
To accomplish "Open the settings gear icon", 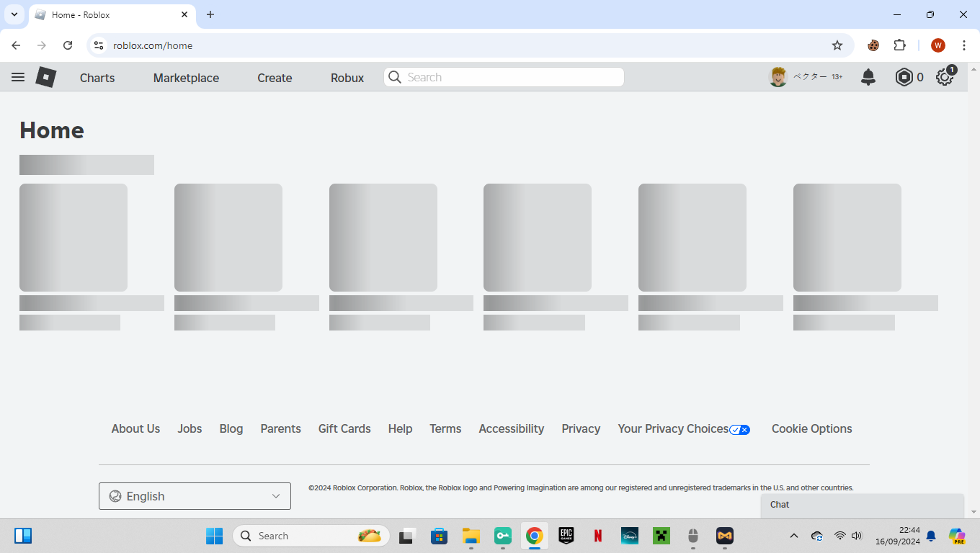I will tap(945, 77).
